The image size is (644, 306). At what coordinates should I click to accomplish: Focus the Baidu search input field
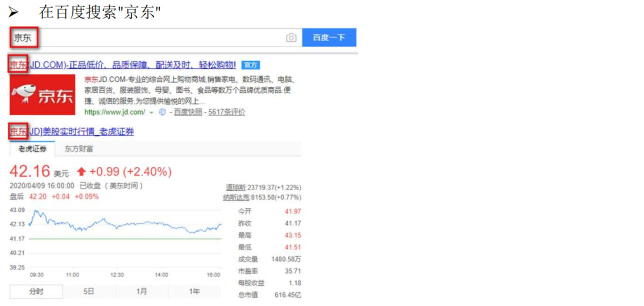156,37
